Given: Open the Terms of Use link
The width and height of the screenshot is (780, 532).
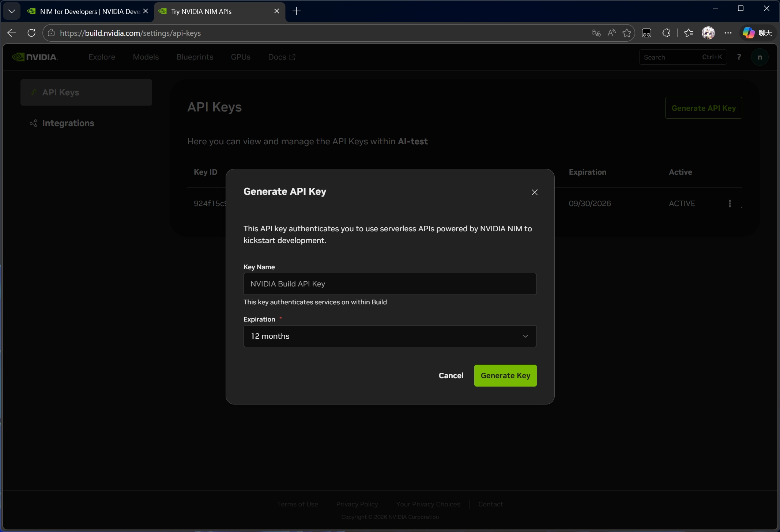Looking at the screenshot, I should pos(297,504).
